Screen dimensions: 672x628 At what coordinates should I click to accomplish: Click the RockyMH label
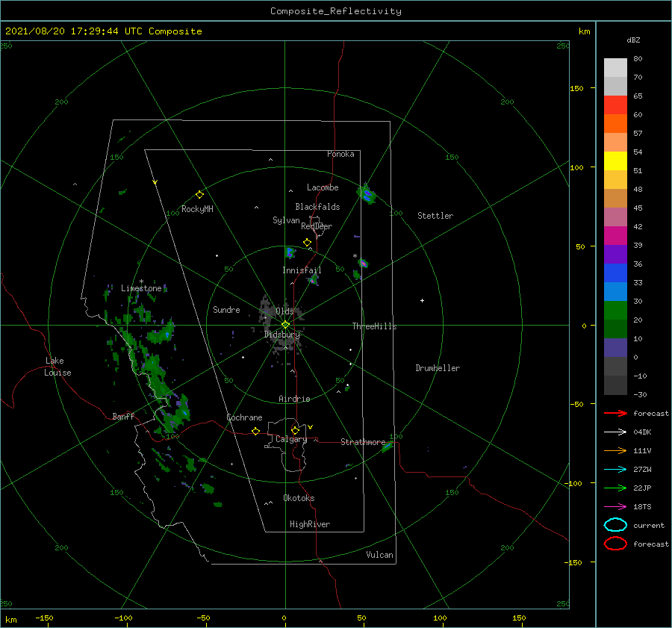coord(197,209)
